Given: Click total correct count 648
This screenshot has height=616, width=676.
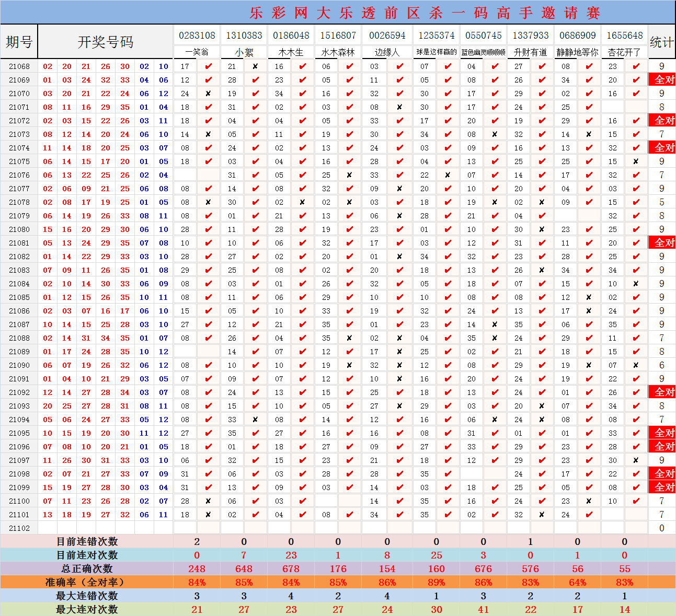Looking at the screenshot, I should click(x=244, y=569).
